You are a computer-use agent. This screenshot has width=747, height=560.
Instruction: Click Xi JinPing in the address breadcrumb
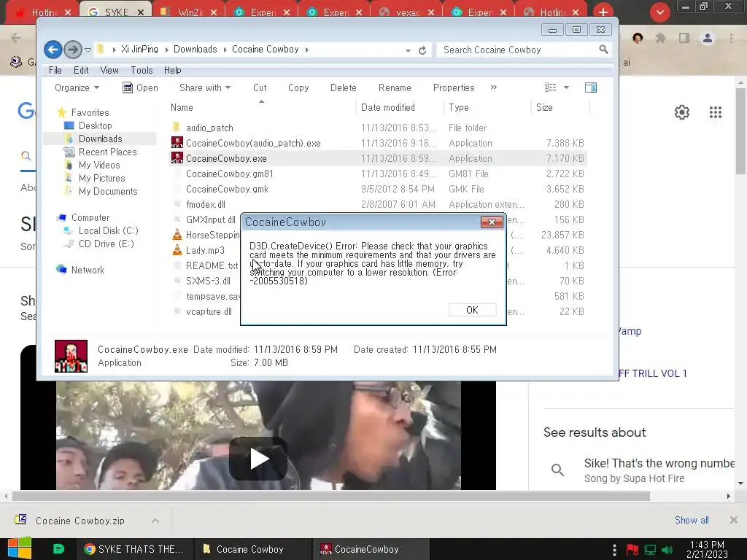click(139, 49)
